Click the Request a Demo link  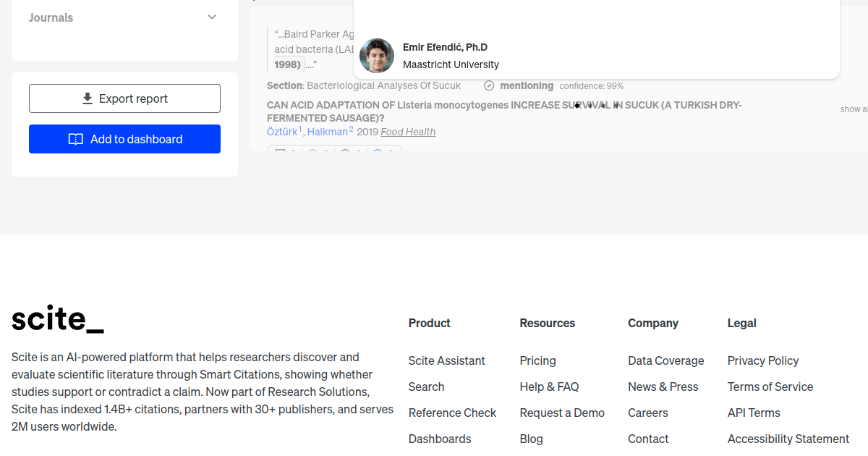[562, 413]
